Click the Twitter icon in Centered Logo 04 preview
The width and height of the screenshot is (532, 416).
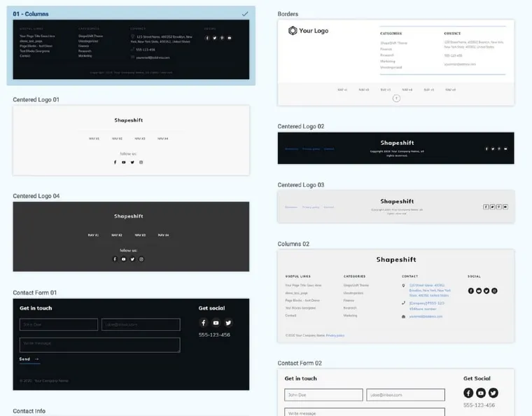(x=132, y=259)
